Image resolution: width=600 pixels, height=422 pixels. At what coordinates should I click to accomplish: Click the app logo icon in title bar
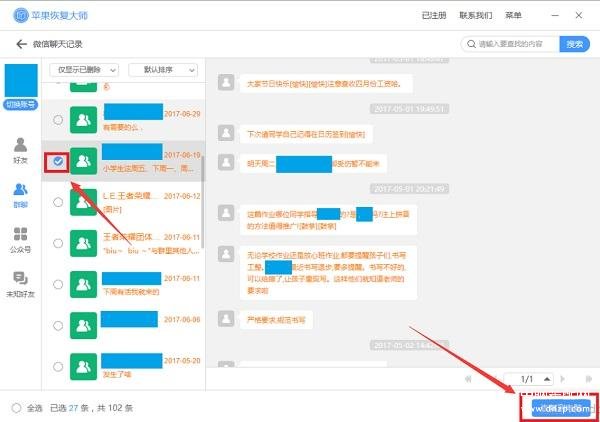[21, 15]
